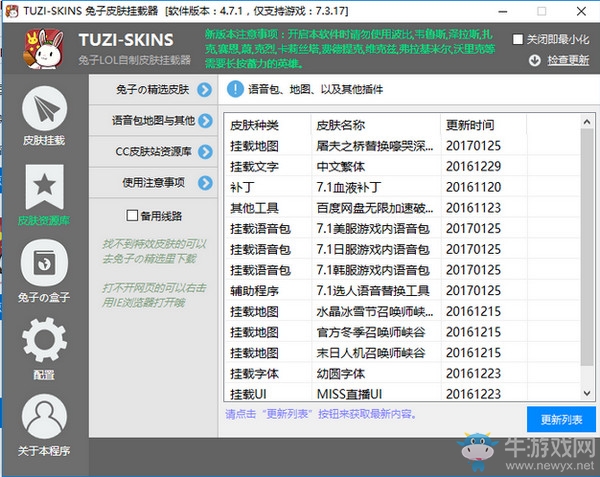Click the list scrollbar down arrow
The width and height of the screenshot is (600, 477).
tap(587, 393)
